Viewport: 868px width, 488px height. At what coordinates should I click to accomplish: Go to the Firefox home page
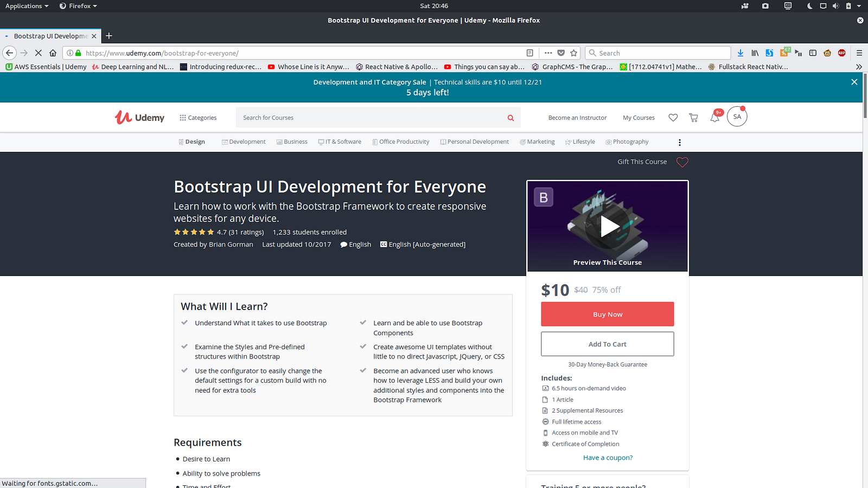pos(53,53)
